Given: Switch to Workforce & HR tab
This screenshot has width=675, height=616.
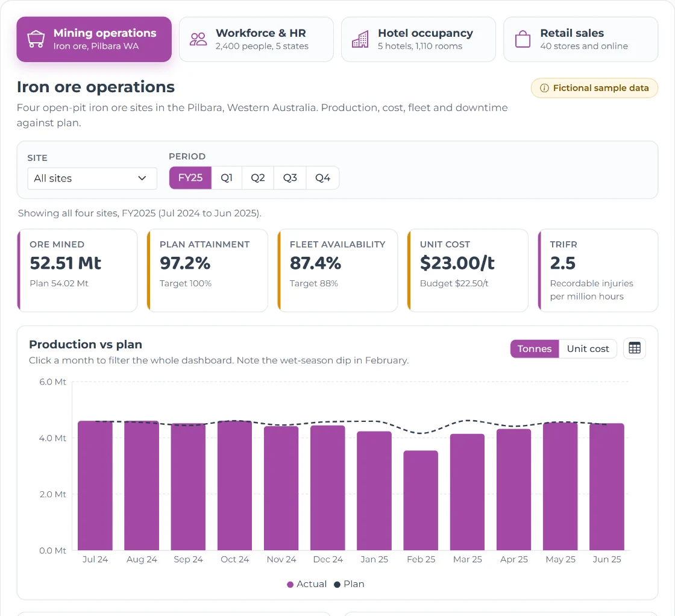Looking at the screenshot, I should 256,39.
